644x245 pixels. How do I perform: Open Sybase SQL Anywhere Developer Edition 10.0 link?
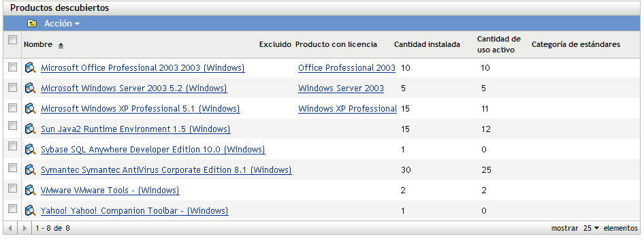152,149
